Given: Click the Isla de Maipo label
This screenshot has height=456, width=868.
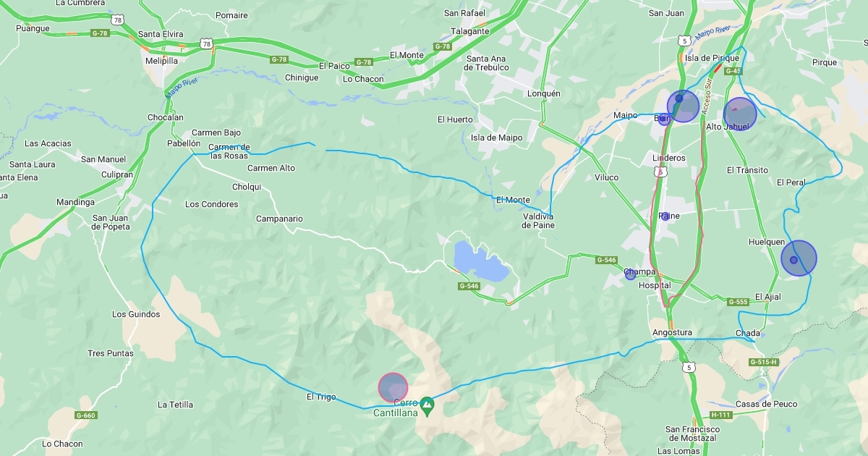Looking at the screenshot, I should (x=496, y=138).
